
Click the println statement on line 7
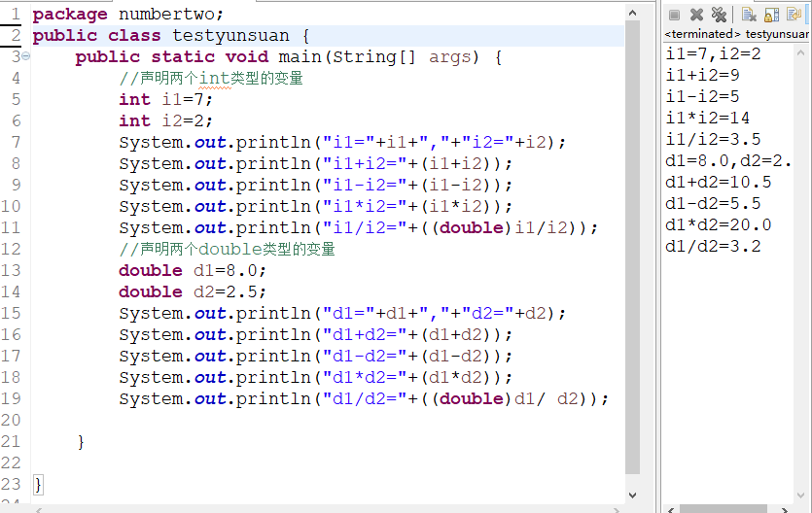(x=342, y=142)
